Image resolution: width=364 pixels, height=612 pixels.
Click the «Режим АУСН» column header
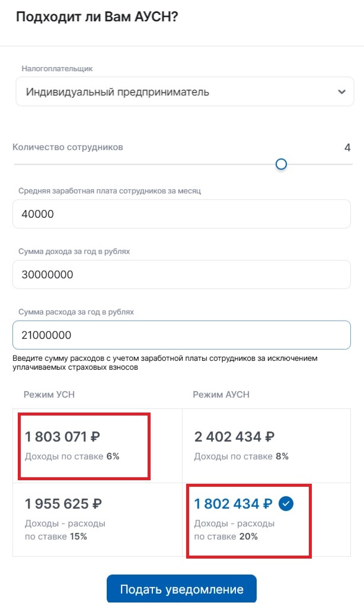pyautogui.click(x=221, y=394)
